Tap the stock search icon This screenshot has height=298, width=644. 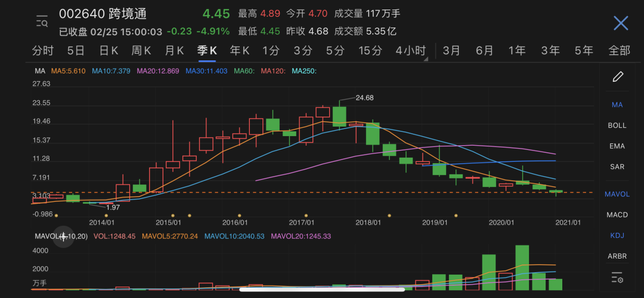click(42, 22)
